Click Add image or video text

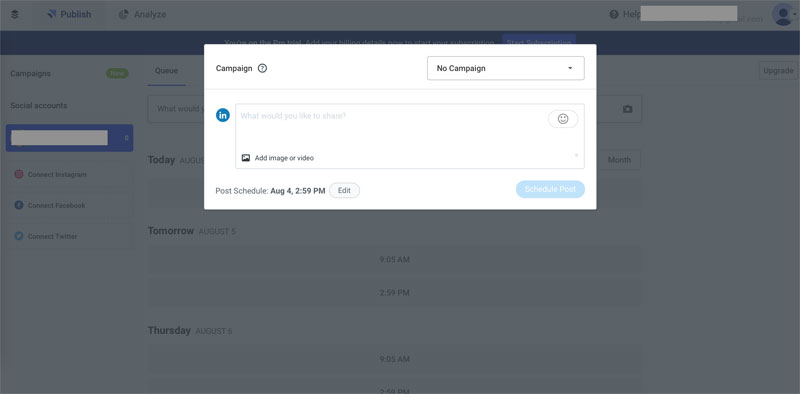[x=284, y=158]
